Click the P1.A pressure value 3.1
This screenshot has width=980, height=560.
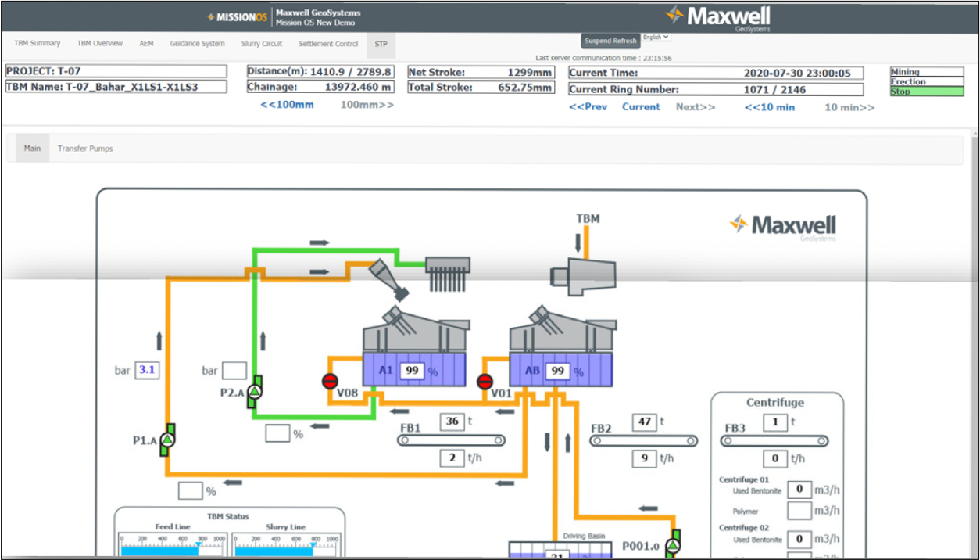[x=147, y=369]
